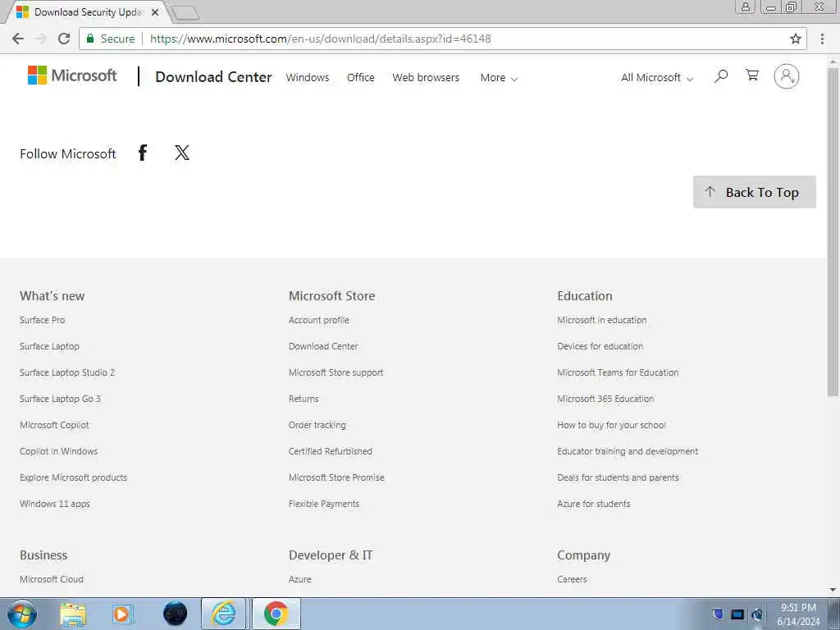Open Flexible Payments link
The image size is (840, 630).
[x=323, y=504]
